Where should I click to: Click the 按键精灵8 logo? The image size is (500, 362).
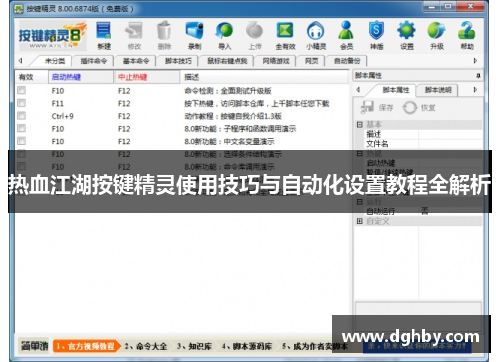(x=53, y=35)
